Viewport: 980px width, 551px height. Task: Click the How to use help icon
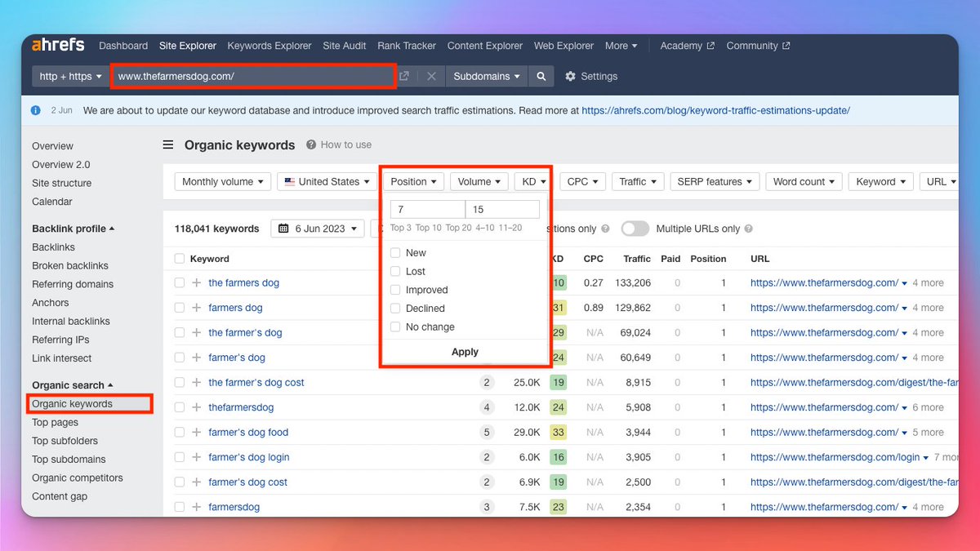[311, 144]
